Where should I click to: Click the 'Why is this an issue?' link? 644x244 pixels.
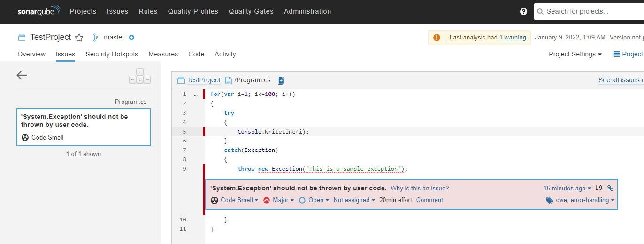pos(420,189)
